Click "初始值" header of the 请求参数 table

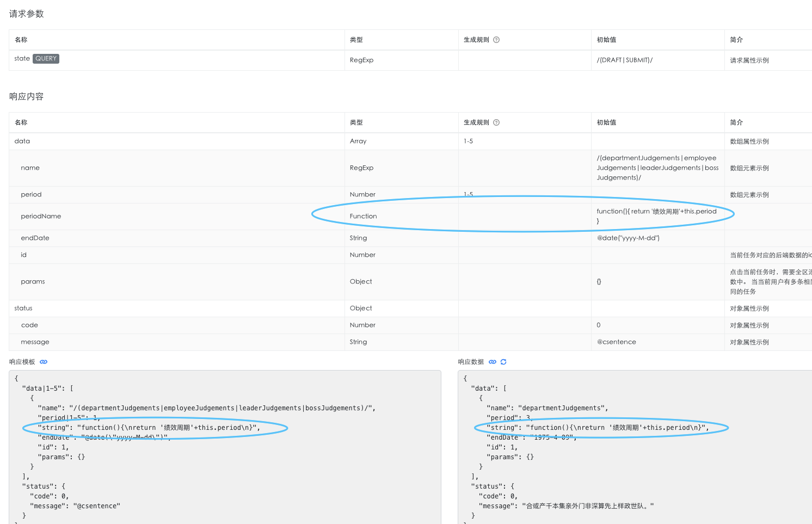pos(606,40)
